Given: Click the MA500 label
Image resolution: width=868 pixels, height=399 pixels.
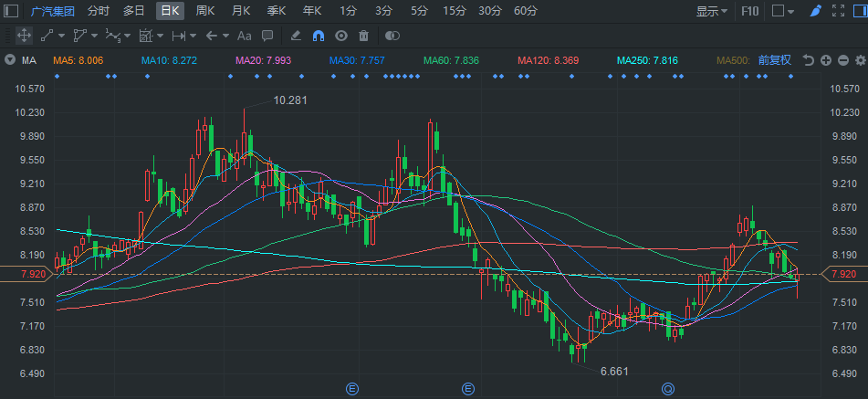Looking at the screenshot, I should coord(734,60).
